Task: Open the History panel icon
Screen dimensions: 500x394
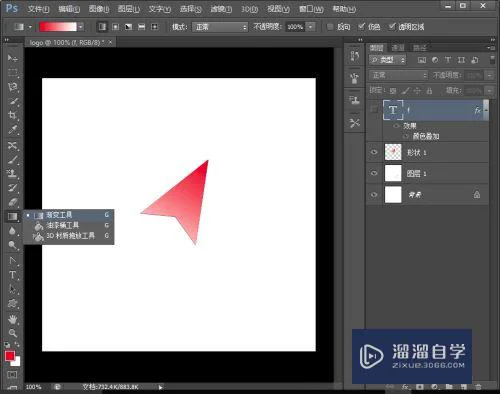Action: (355, 56)
